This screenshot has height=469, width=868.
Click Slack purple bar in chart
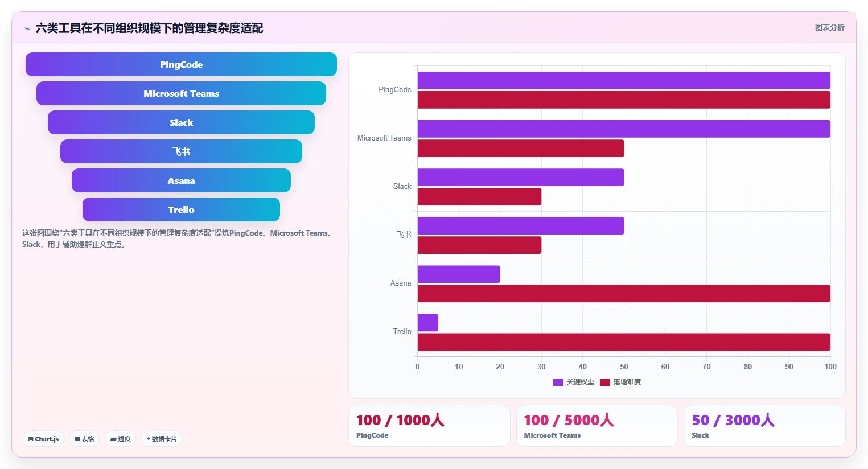point(521,177)
